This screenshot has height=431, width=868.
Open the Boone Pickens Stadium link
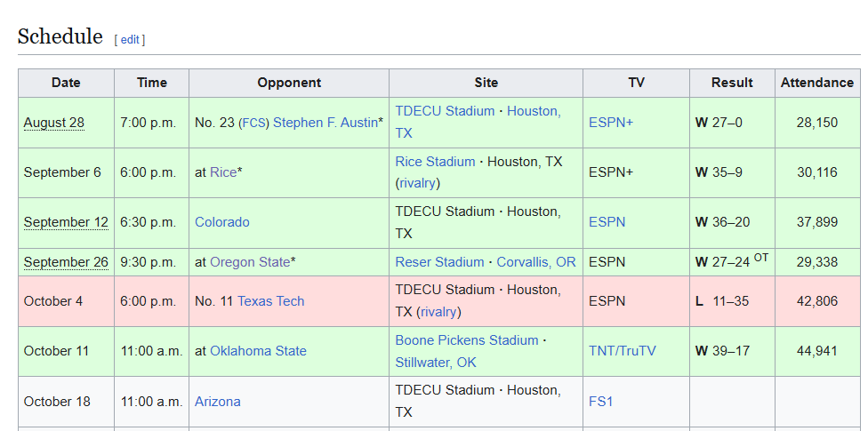467,340
